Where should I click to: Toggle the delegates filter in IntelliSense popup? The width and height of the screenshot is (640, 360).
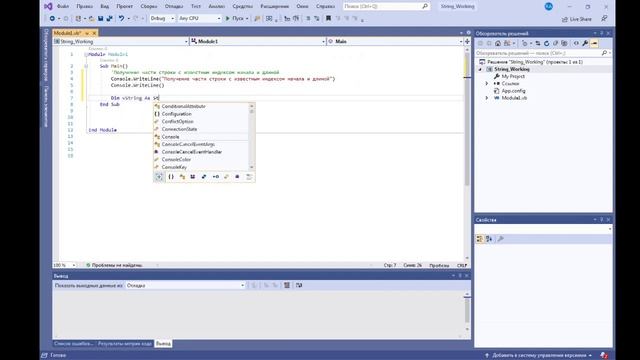(237, 177)
